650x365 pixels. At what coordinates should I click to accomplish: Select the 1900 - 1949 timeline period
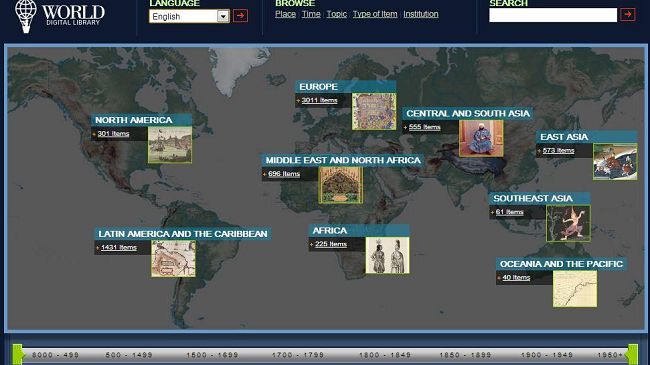[547, 355]
